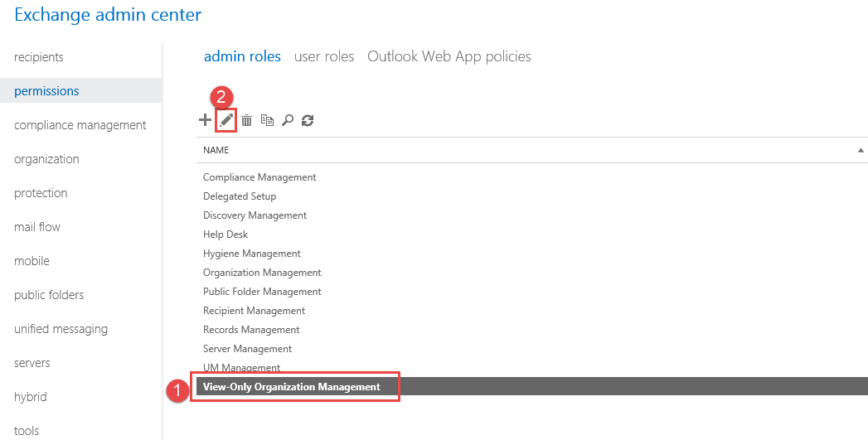Switch to the user roles tab
The width and height of the screenshot is (868, 440).
(324, 56)
